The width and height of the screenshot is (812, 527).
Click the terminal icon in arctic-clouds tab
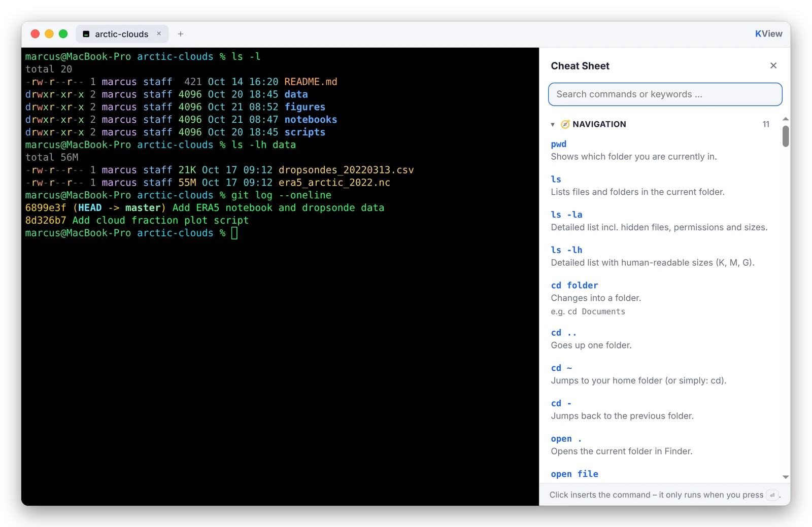coord(86,34)
